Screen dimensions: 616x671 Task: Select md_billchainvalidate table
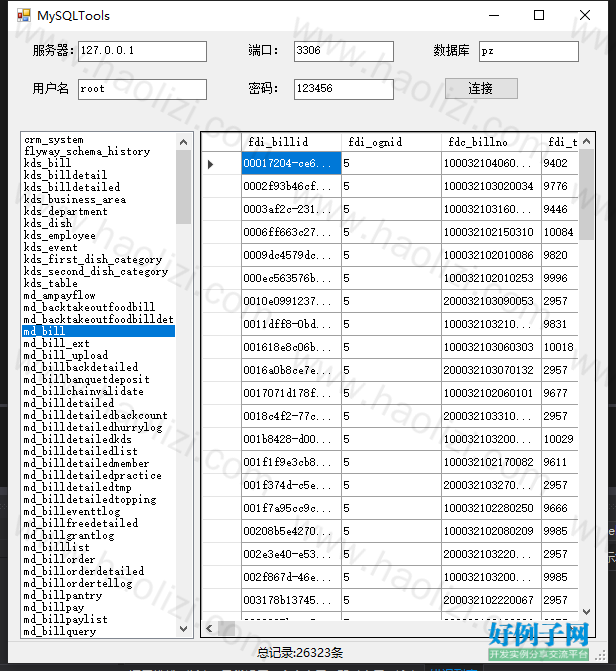point(98,391)
